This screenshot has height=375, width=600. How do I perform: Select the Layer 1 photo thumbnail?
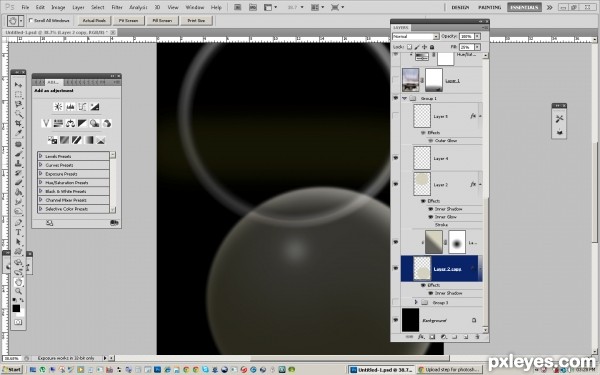(x=410, y=80)
